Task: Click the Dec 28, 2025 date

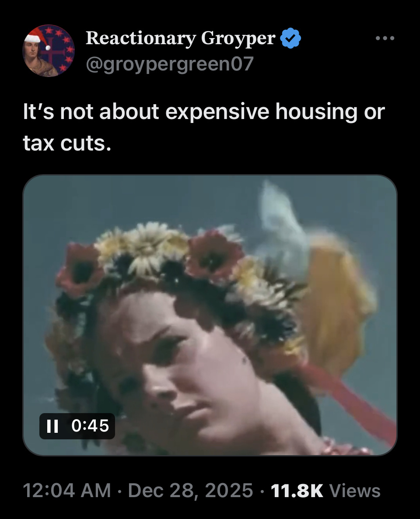Action: [190, 490]
